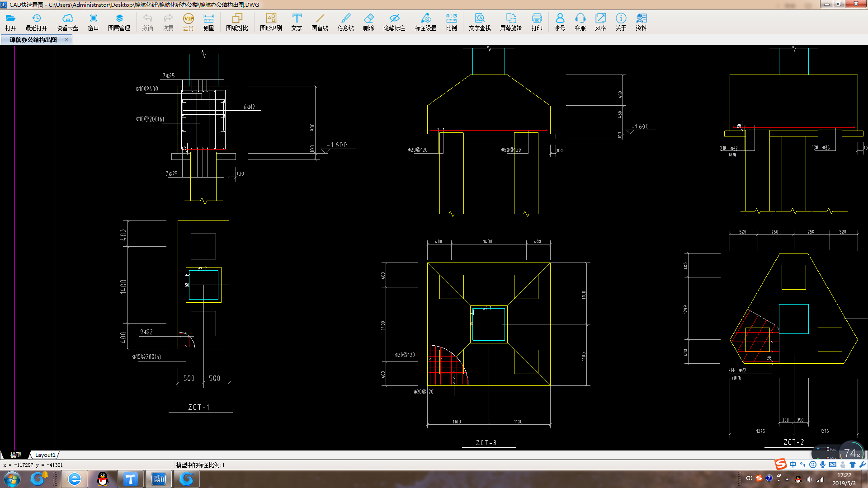Open 标注设置 annotation settings
The width and height of the screenshot is (868, 488).
pos(425,22)
